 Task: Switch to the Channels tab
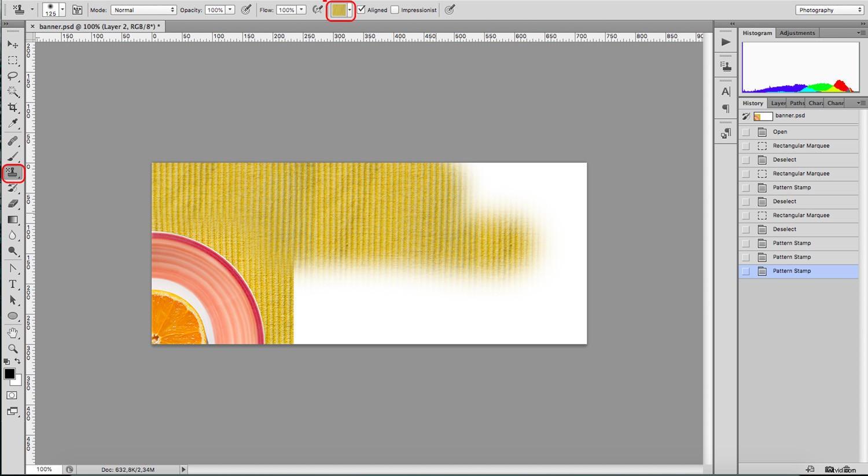coord(835,102)
